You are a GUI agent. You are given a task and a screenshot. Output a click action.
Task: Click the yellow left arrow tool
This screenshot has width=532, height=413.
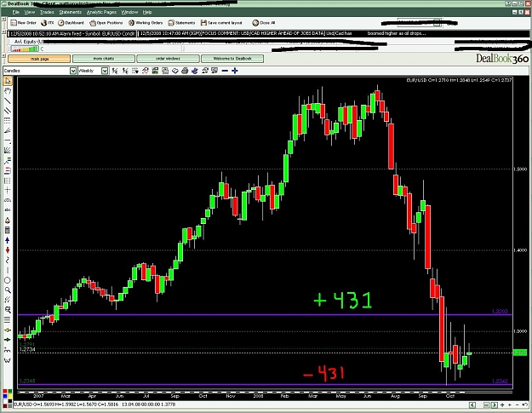click(8, 330)
